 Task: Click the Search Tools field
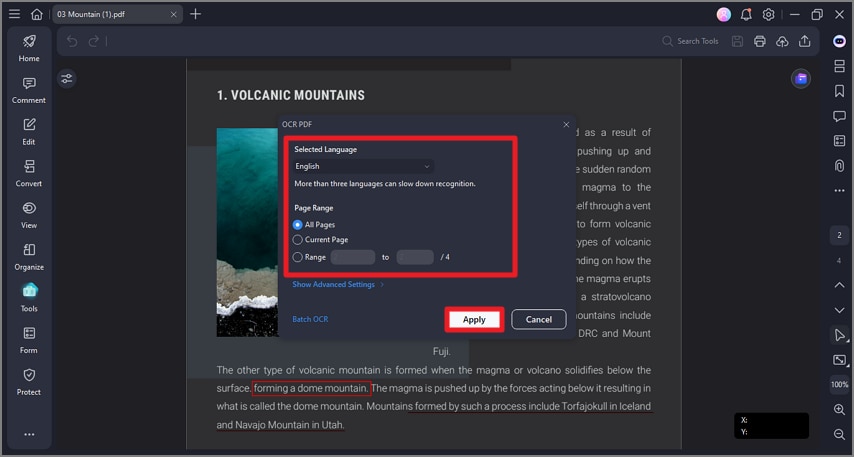pos(691,41)
